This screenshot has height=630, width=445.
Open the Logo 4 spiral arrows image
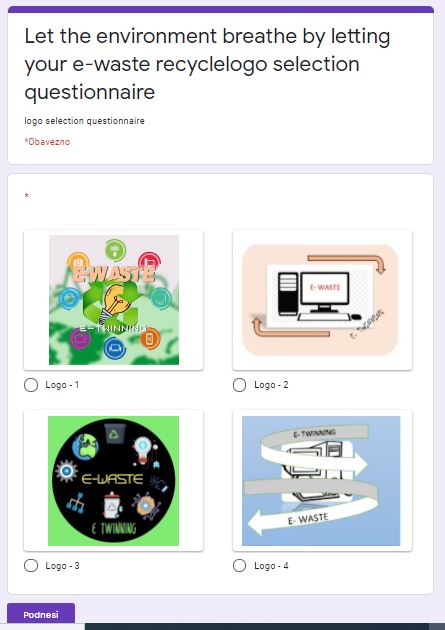[x=321, y=481]
